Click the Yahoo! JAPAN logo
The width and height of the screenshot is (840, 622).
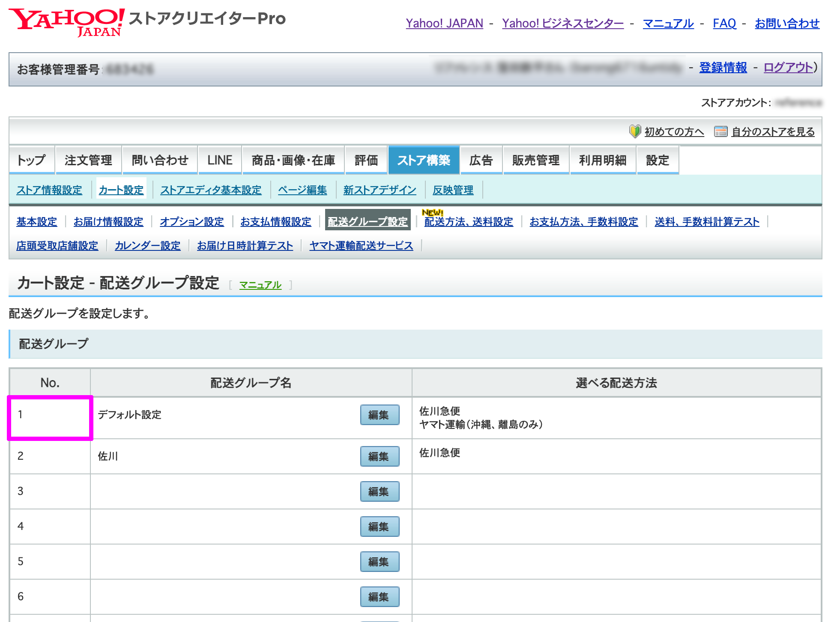point(67,22)
